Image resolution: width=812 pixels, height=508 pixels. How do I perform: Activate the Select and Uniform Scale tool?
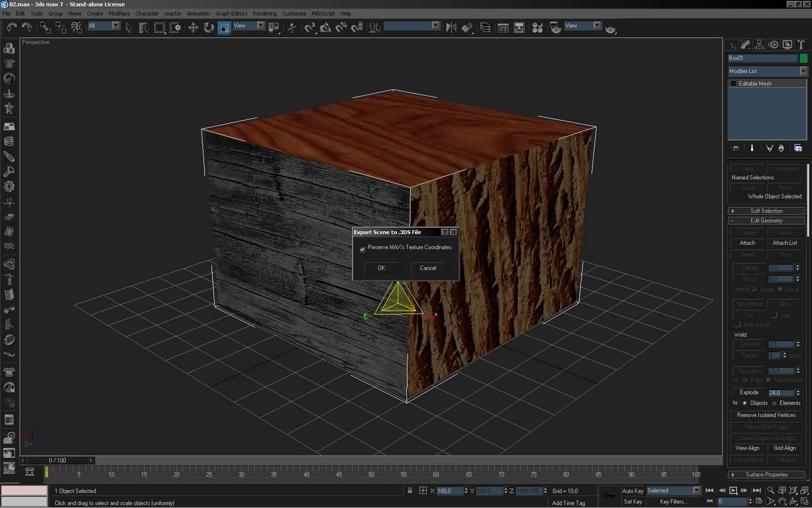224,28
